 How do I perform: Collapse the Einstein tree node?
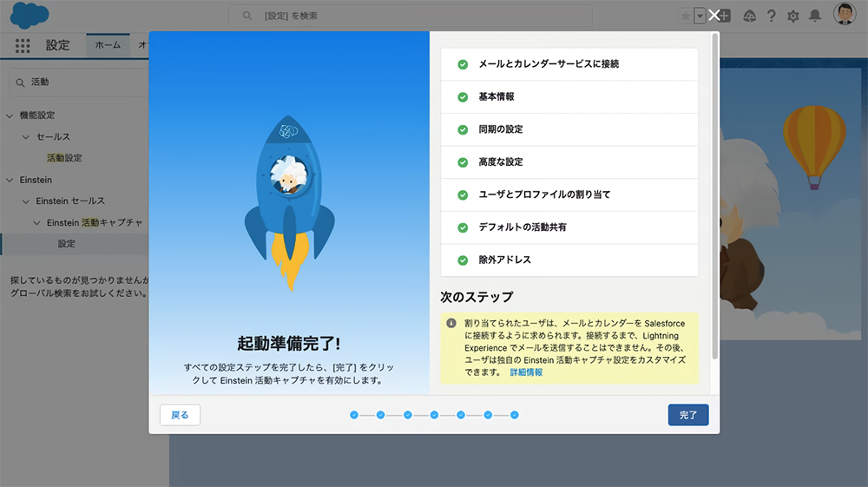click(x=10, y=180)
